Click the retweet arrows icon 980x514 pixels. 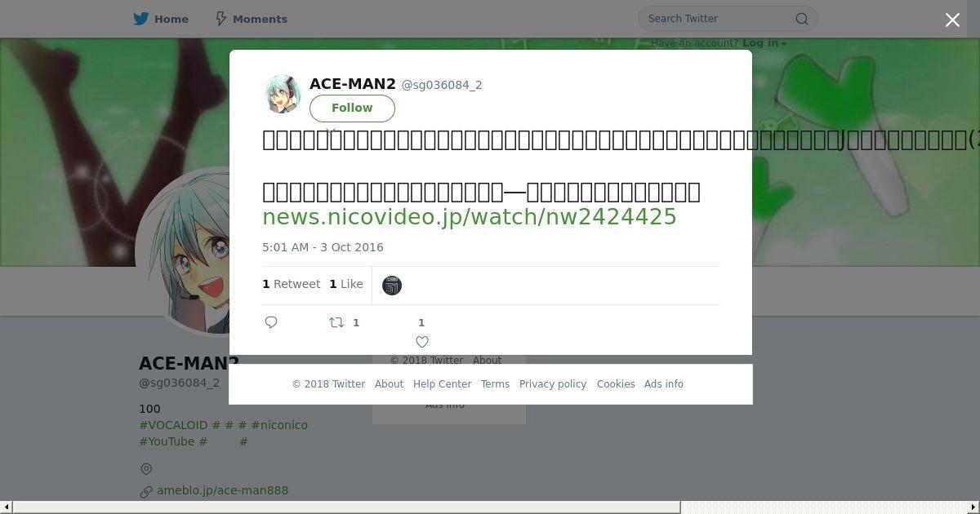pyautogui.click(x=336, y=322)
